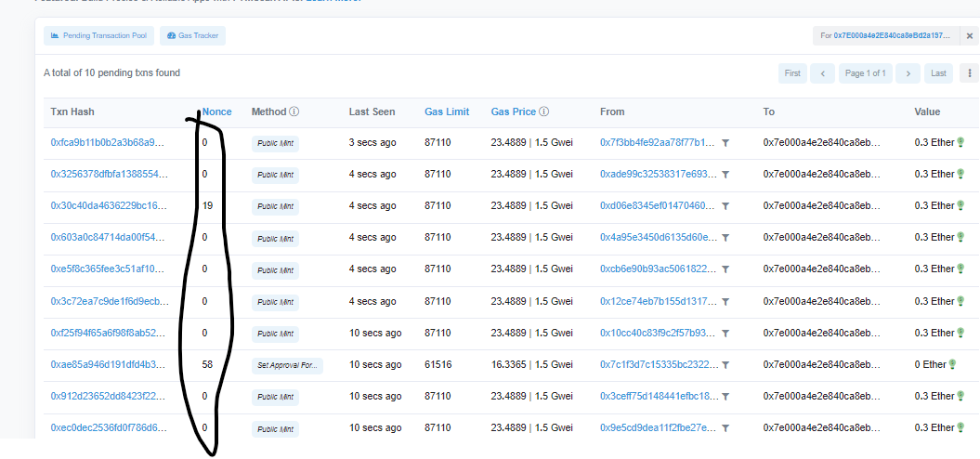Image resolution: width=980 pixels, height=459 pixels.
Task: Click the Set Approval For method badge
Action: pos(288,365)
